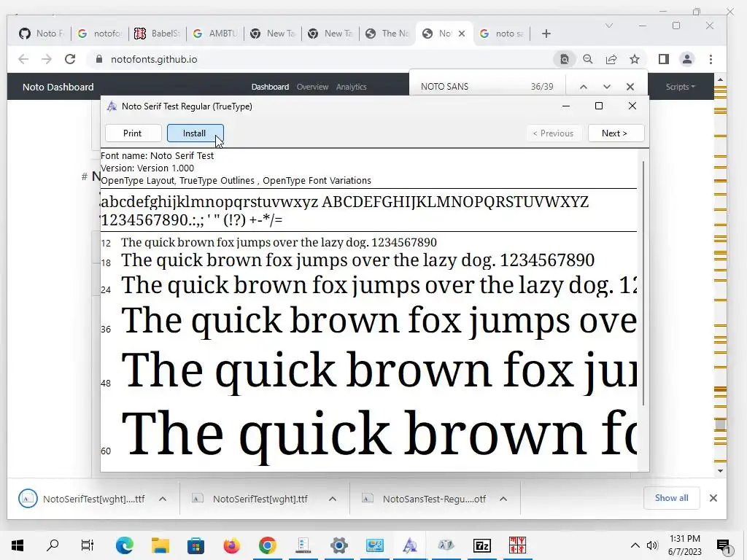Open a new browser tab
747x560 pixels.
[x=546, y=34]
